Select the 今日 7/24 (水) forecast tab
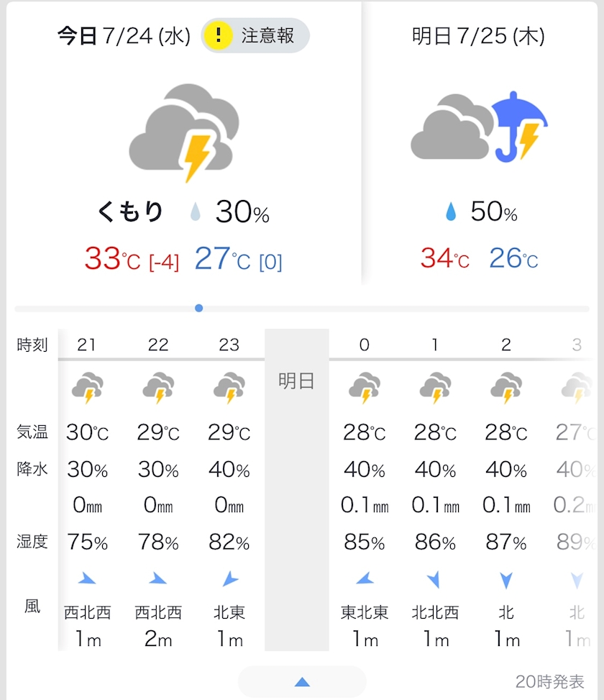 pyautogui.click(x=124, y=36)
